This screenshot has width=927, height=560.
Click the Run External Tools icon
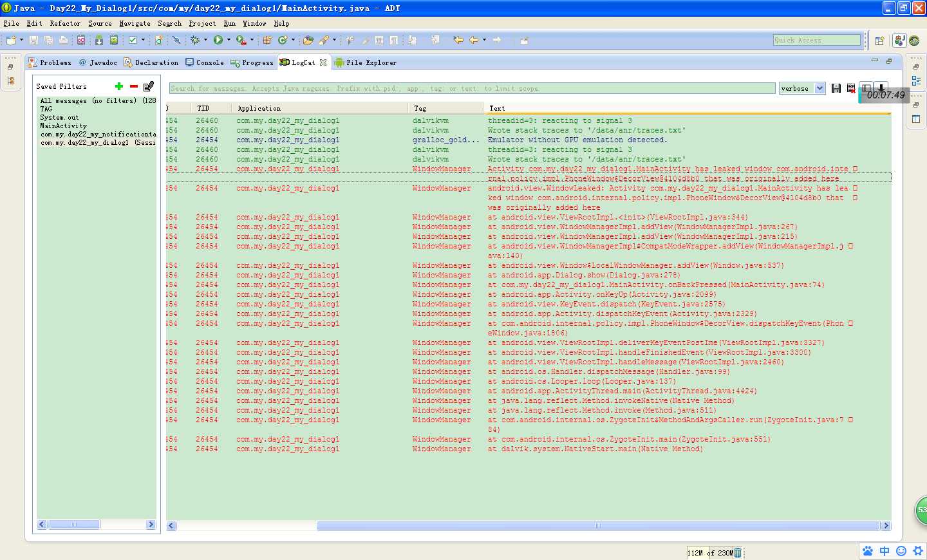click(241, 40)
